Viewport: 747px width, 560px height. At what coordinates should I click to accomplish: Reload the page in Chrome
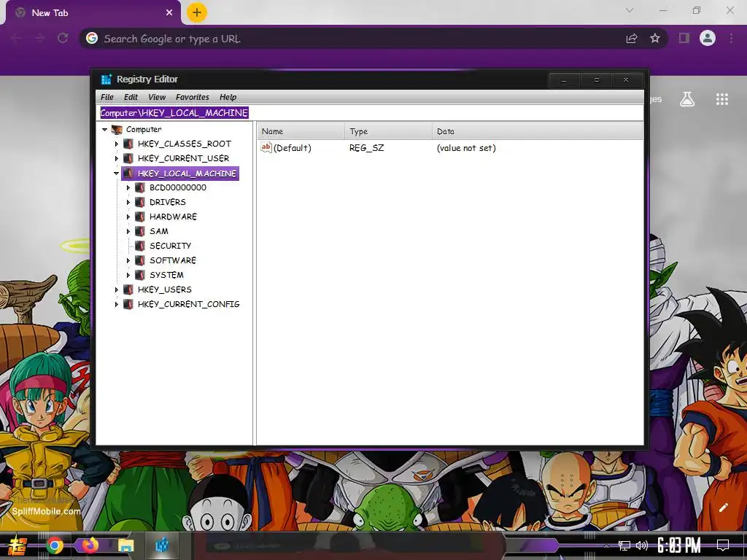(63, 38)
